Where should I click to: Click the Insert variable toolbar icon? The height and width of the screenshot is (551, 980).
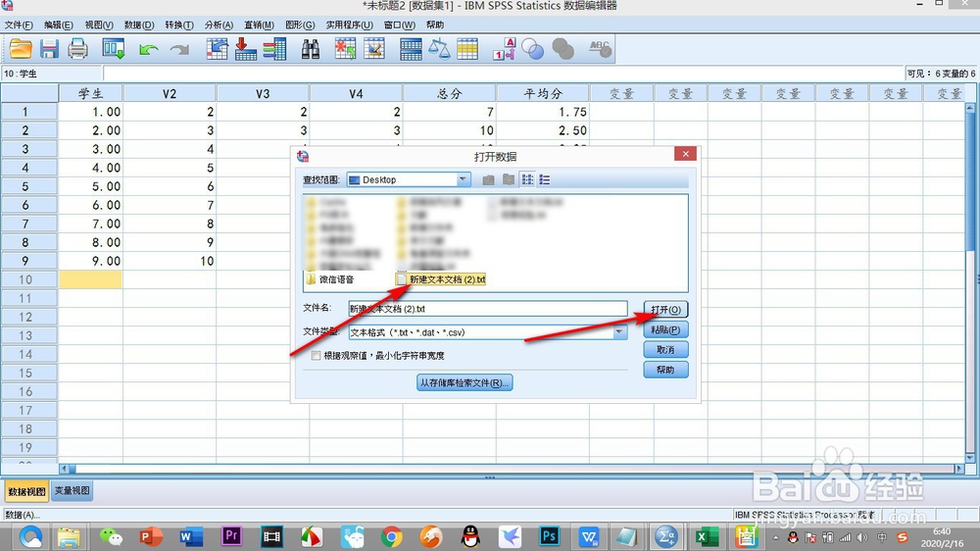374,49
